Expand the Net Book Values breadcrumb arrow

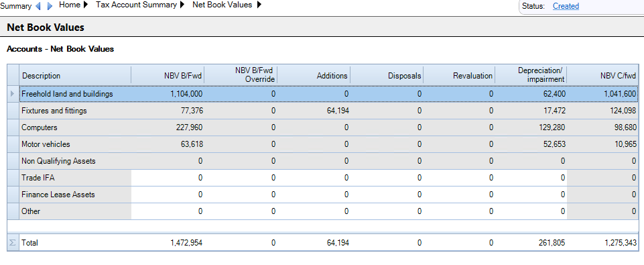pos(259,5)
